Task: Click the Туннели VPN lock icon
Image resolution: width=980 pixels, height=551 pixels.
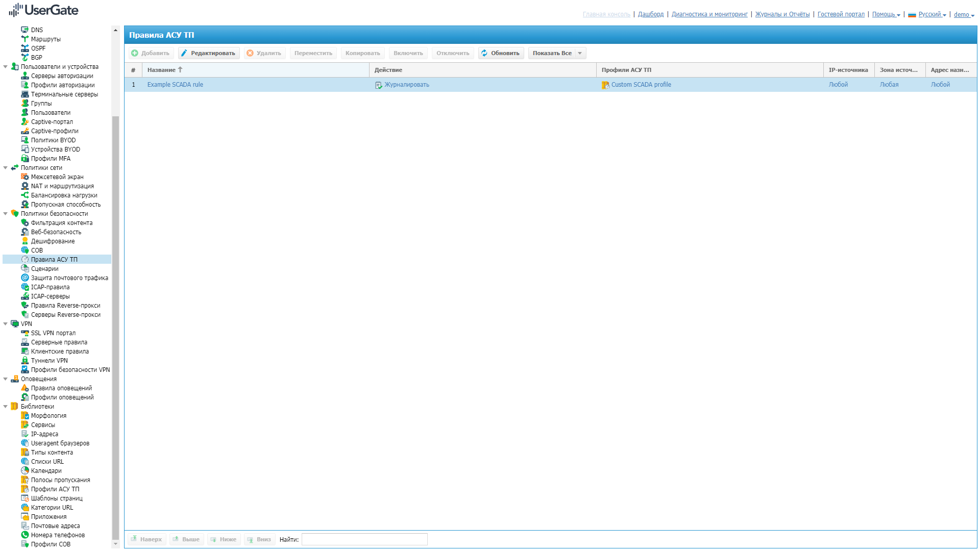Action: pyautogui.click(x=24, y=361)
